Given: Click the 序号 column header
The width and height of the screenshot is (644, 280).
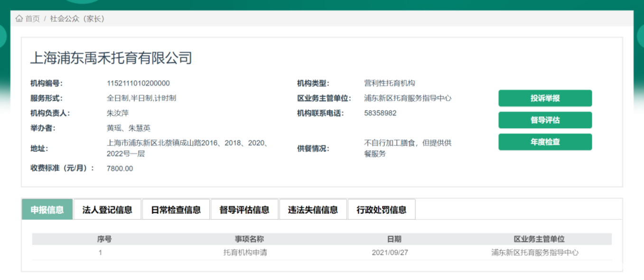Looking at the screenshot, I should tap(104, 239).
